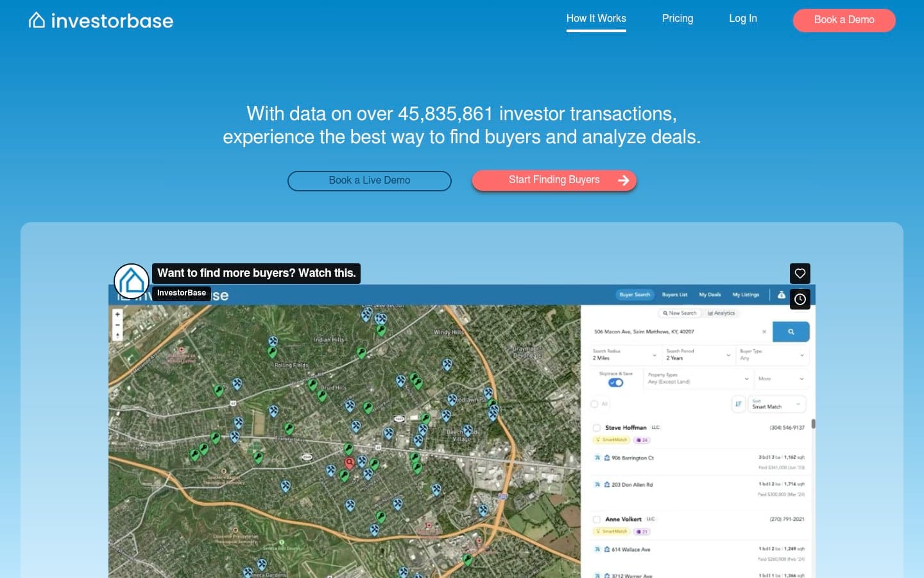Click phone number (270) 791-2021
This screenshot has width=924, height=578.
(x=787, y=519)
